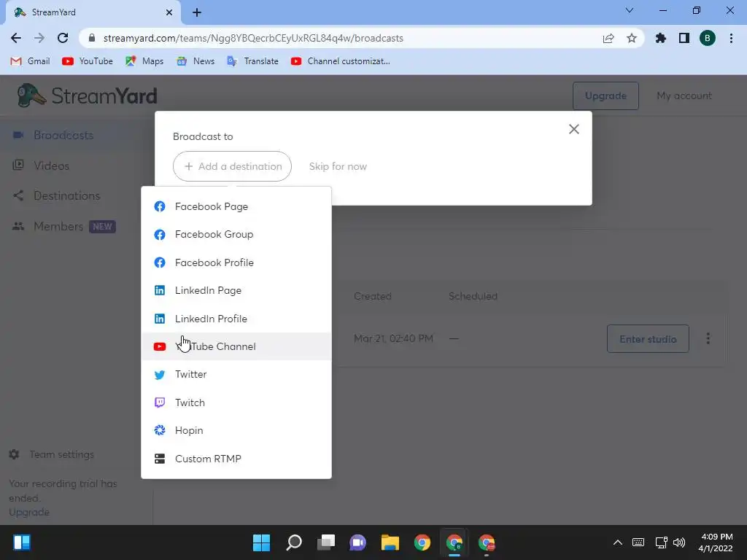Click the Upgrade button in header
This screenshot has width=747, height=560.
[x=605, y=96]
